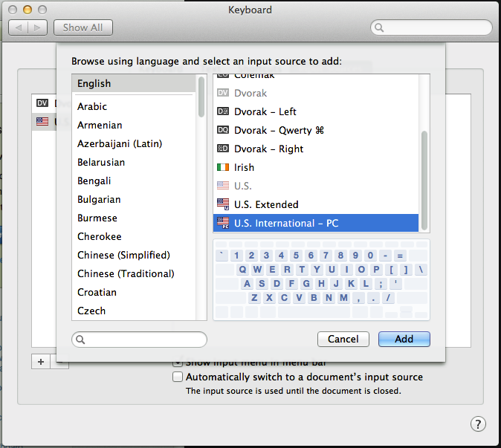Click the Dvorak - Left keyboard icon

tap(222, 111)
